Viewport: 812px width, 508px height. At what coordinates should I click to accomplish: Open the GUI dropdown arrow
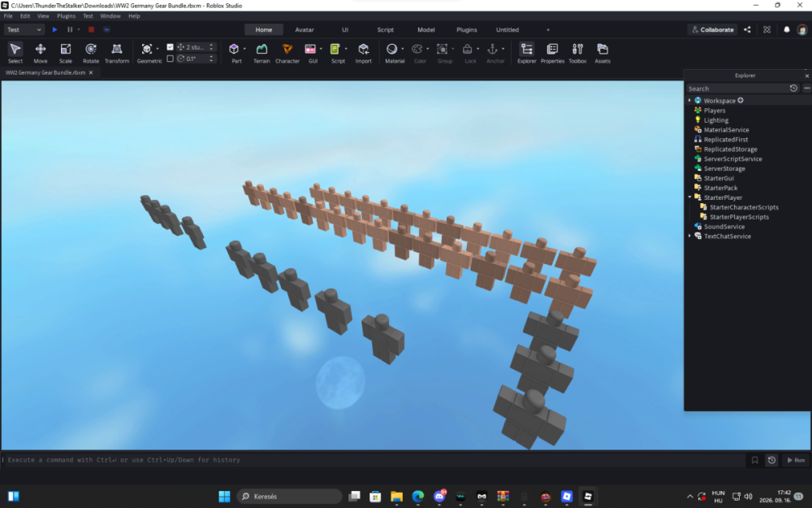click(321, 49)
